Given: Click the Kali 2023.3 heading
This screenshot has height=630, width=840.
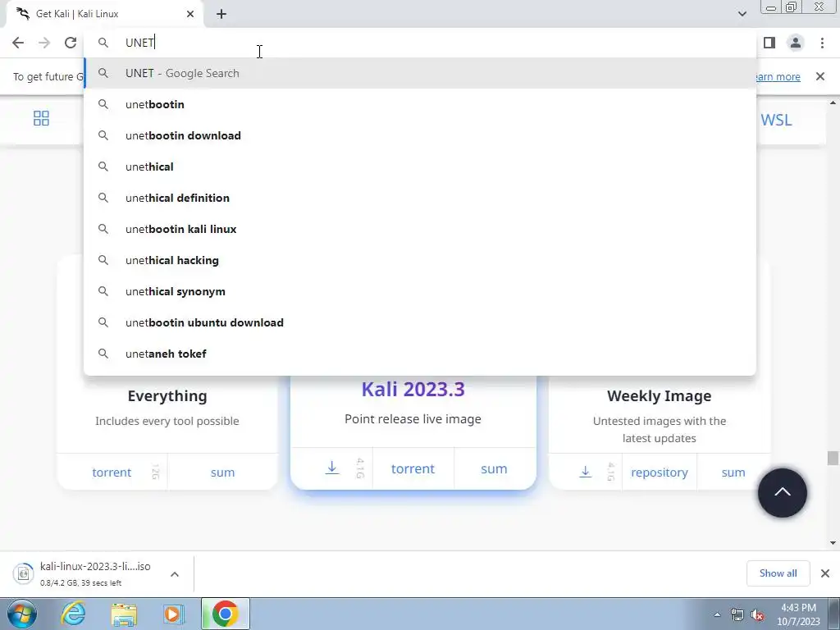Looking at the screenshot, I should click(x=413, y=389).
